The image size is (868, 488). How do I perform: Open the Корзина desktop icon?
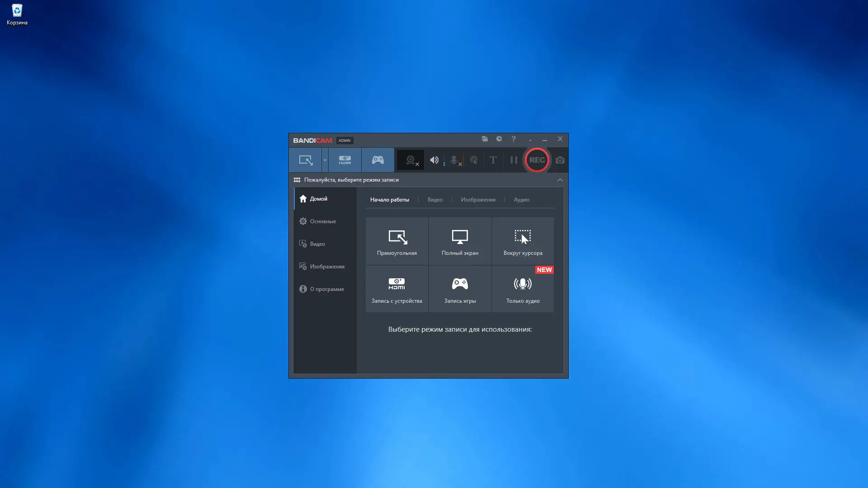coord(17,14)
